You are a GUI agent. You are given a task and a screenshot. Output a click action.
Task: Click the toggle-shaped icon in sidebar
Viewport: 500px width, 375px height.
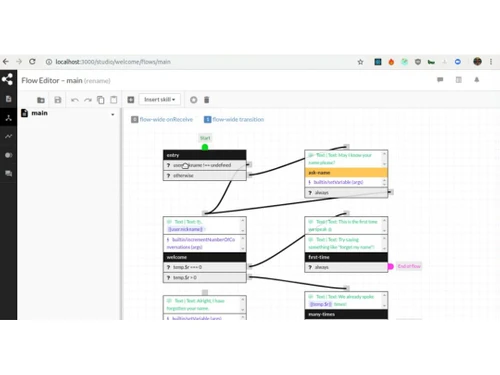[8, 155]
